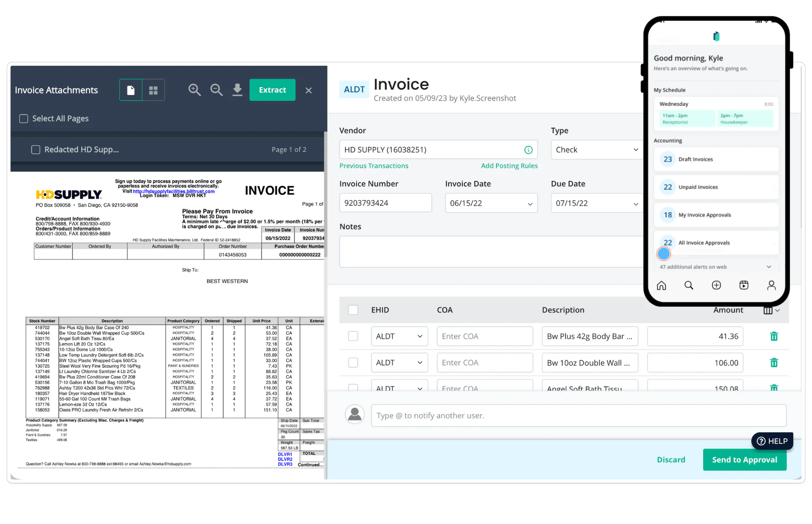Screen dimensions: 812x524
Task: Click the ALDT property badge
Action: point(354,89)
